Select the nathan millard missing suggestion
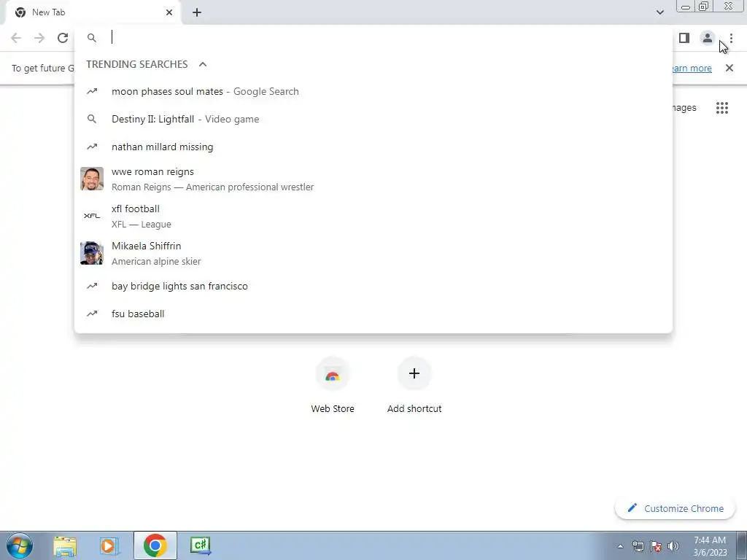747x560 pixels. pyautogui.click(x=373, y=147)
